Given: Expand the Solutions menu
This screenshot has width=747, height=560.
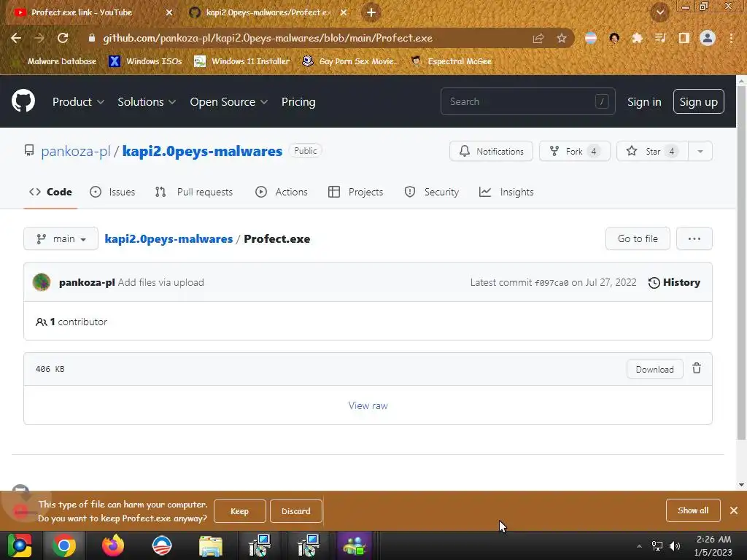Looking at the screenshot, I should 147,102.
